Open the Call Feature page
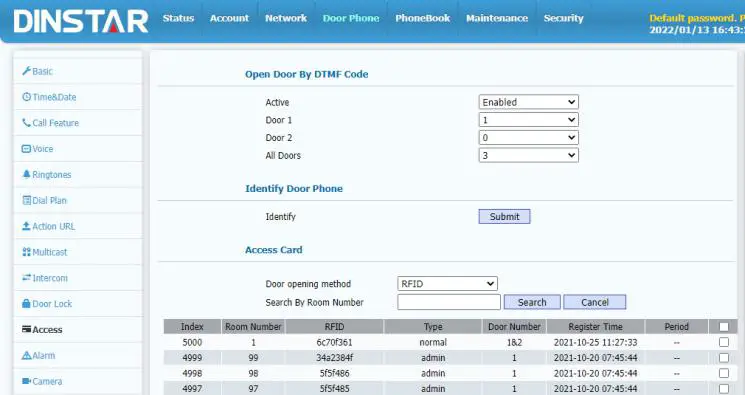Viewport: 745px width, 395px height. pyautogui.click(x=56, y=123)
